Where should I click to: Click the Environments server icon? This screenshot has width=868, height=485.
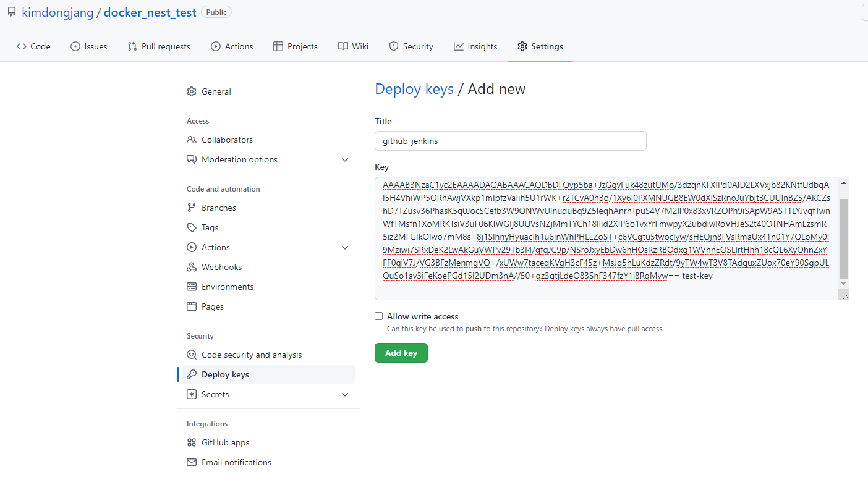192,287
